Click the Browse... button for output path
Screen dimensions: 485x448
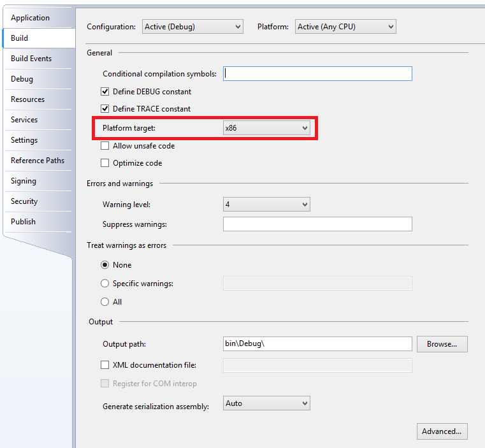442,344
